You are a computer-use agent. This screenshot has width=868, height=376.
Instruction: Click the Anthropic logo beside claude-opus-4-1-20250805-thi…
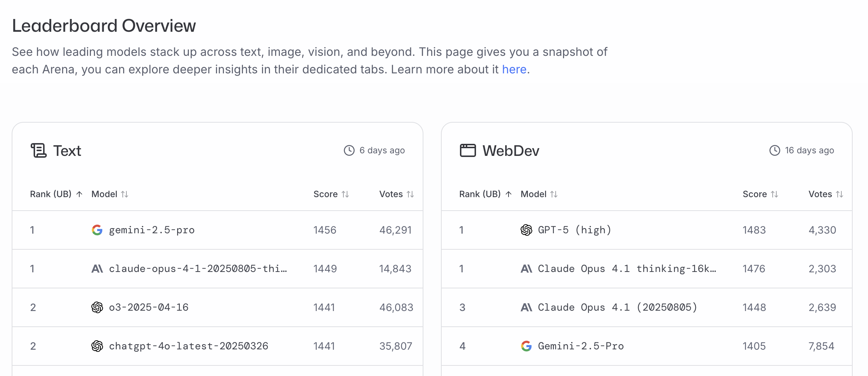click(x=97, y=269)
